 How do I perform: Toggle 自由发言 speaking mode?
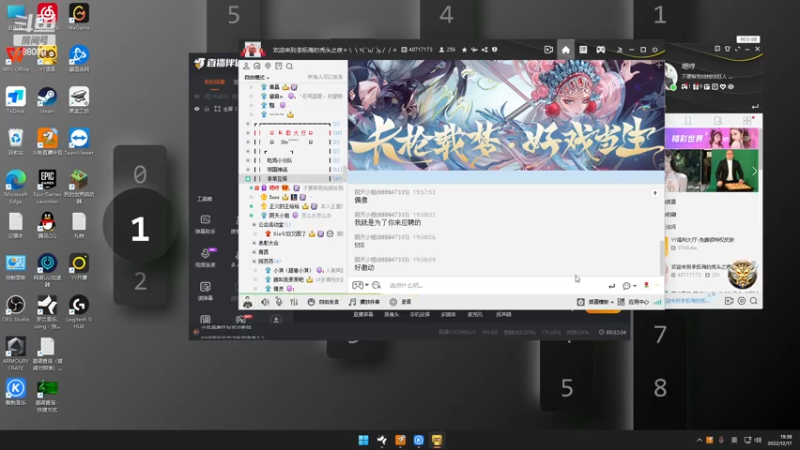pos(323,302)
